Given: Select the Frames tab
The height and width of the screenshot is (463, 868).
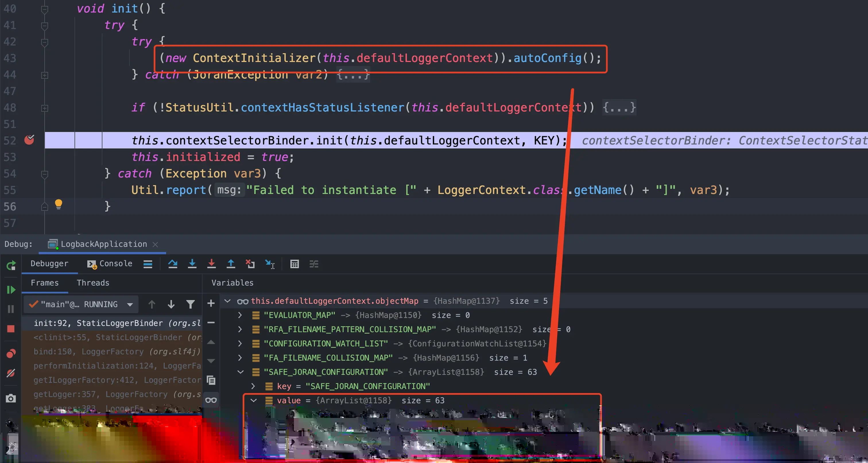Looking at the screenshot, I should tap(45, 283).
